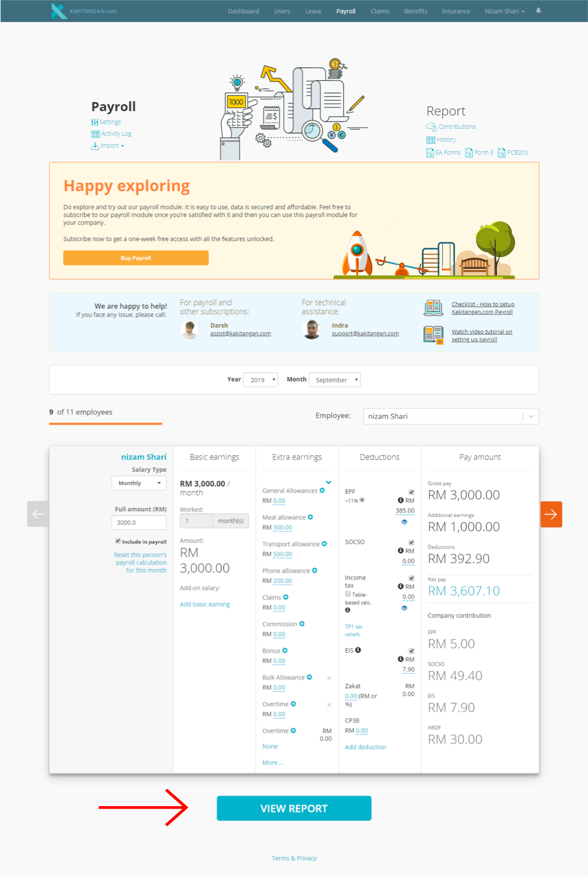588x877 pixels.
Task: Edit the Meal allowance amount 300.00
Action: (283, 527)
